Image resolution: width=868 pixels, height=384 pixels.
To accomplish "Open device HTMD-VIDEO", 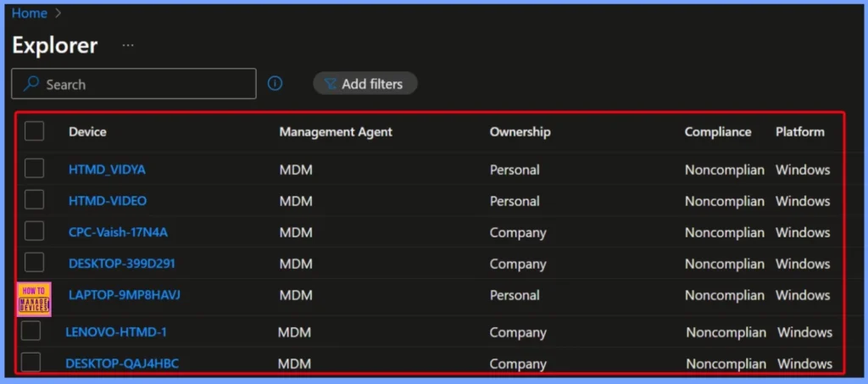I will pos(108,201).
